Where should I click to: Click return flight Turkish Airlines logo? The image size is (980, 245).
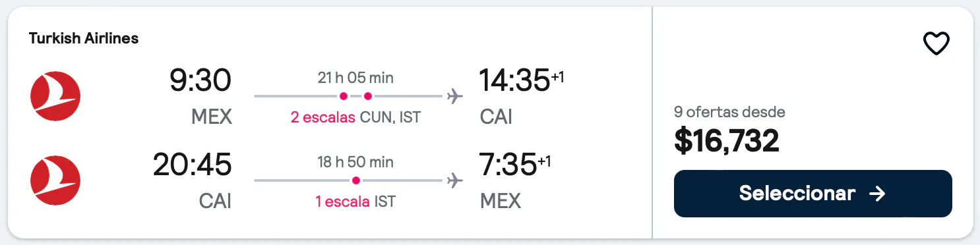point(55,180)
